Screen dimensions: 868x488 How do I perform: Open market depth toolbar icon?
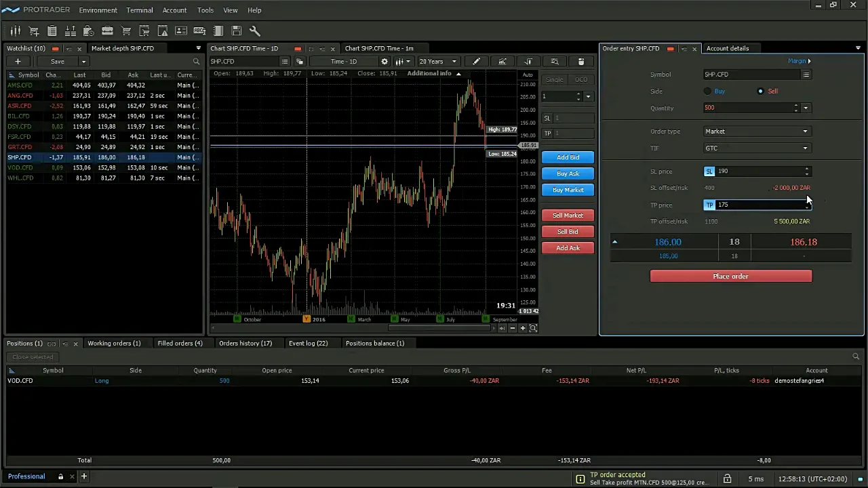point(71,30)
